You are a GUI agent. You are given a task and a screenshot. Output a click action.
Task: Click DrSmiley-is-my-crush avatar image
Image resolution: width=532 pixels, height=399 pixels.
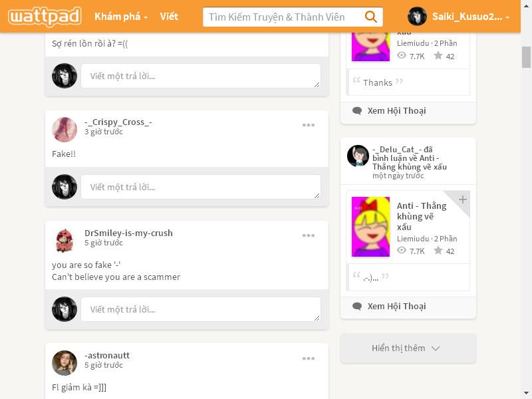pos(65,240)
